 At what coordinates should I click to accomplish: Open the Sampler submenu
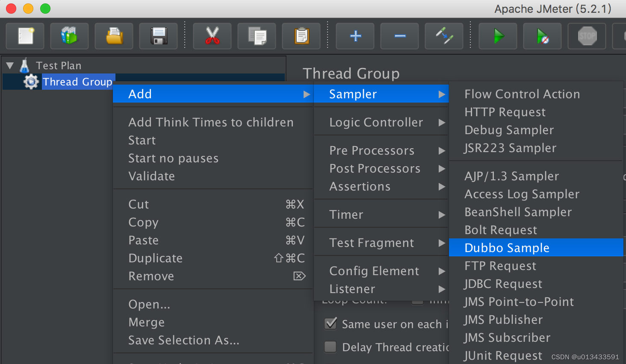click(x=381, y=94)
